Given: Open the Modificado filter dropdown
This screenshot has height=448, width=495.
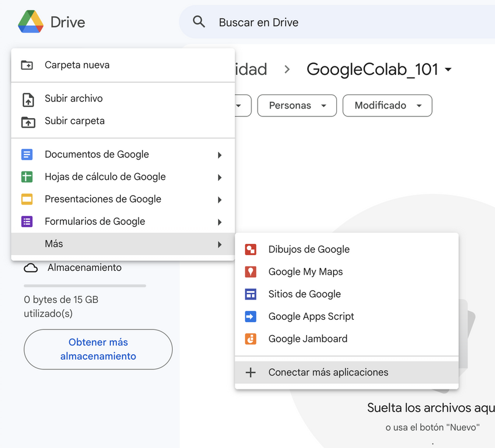Looking at the screenshot, I should pyautogui.click(x=388, y=105).
